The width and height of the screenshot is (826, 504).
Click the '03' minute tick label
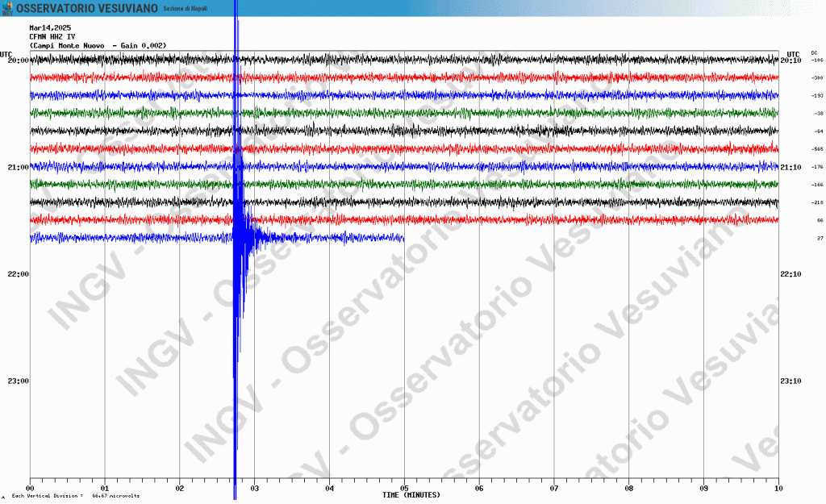(254, 489)
